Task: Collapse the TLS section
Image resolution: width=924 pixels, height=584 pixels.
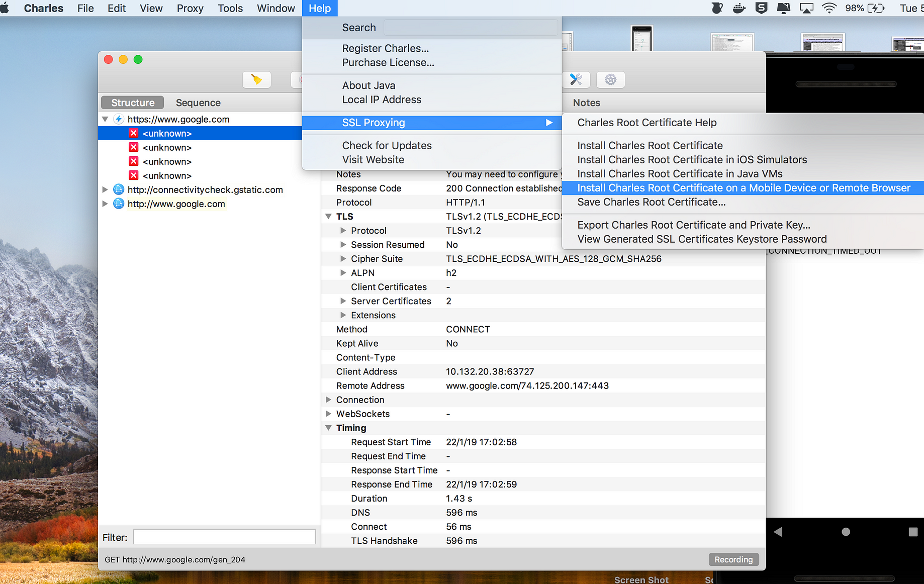Action: tap(328, 217)
